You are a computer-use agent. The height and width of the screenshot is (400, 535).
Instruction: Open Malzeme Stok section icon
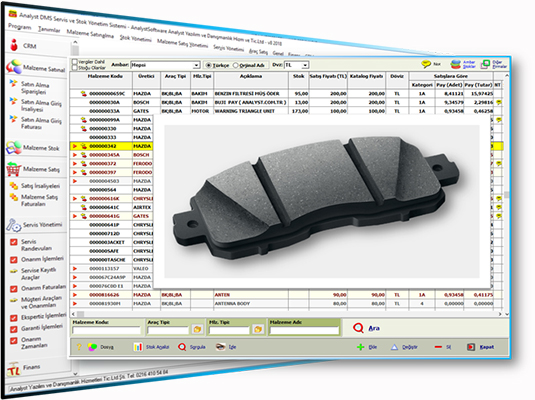(14, 147)
